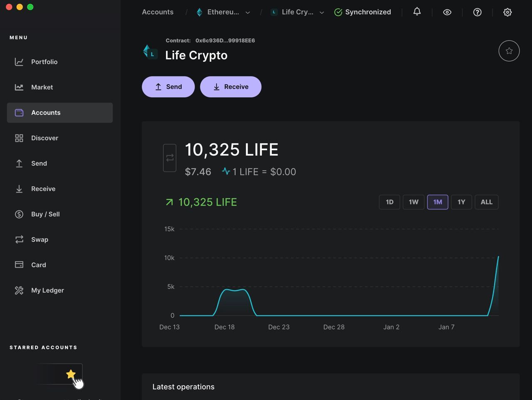Screen dimensions: 532x400
Task: Click the purple Receive button
Action: tap(231, 87)
